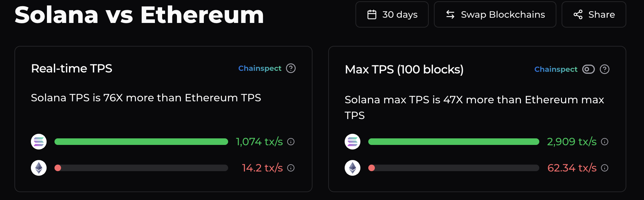Click Solana's green progress bar in Max TPS card
The height and width of the screenshot is (200, 644).
pyautogui.click(x=453, y=142)
